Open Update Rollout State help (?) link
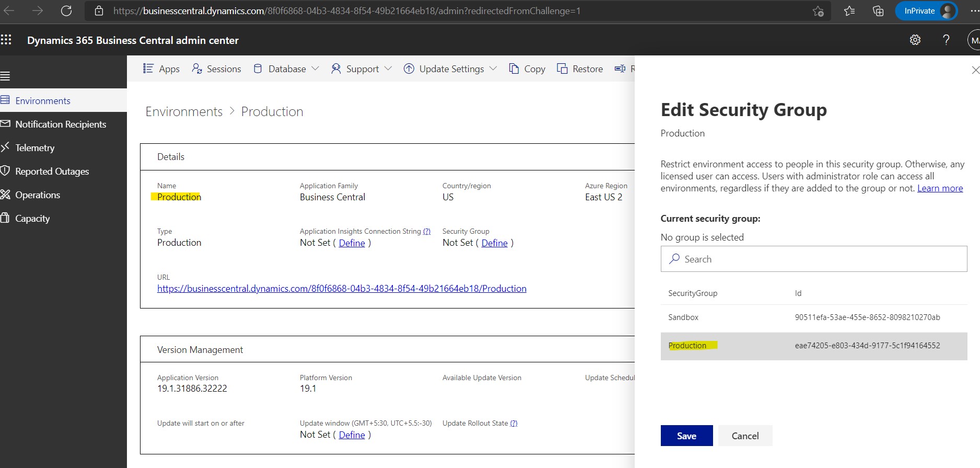The width and height of the screenshot is (980, 468). [514, 423]
